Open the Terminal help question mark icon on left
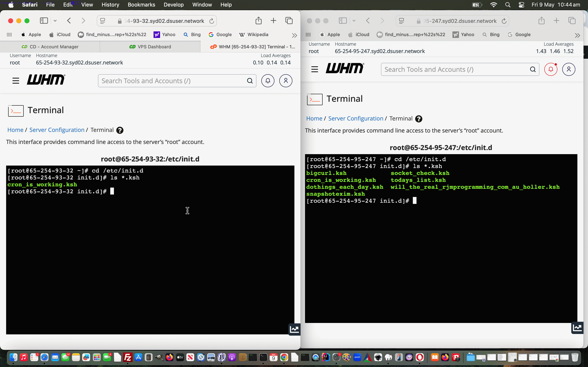Viewport: 588px width, 367px height. click(120, 130)
